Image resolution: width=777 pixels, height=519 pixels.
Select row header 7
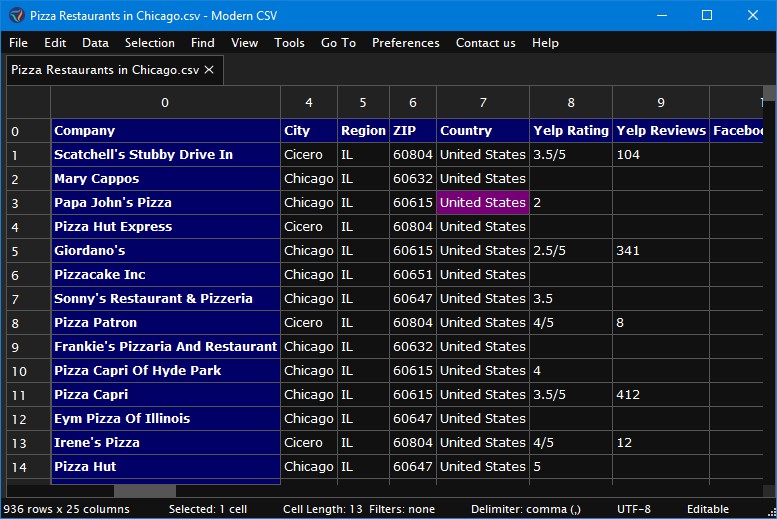(x=28, y=299)
